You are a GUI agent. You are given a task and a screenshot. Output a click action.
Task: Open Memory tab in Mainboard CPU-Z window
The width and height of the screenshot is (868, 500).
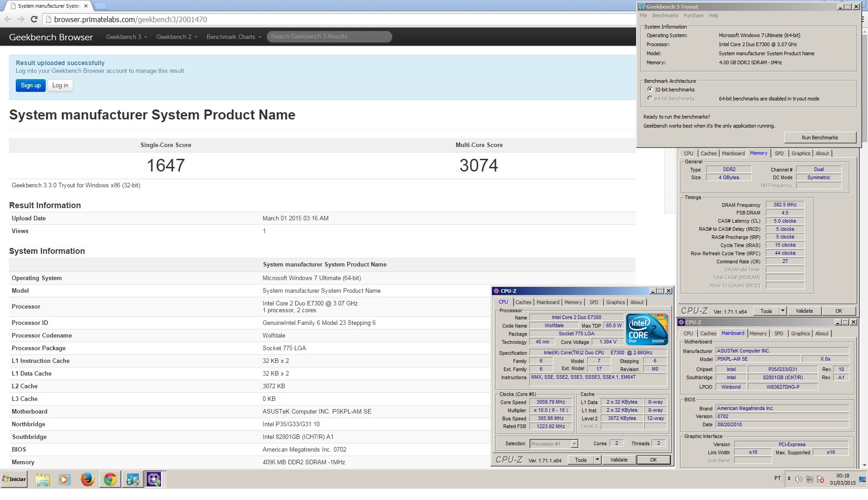tap(758, 333)
